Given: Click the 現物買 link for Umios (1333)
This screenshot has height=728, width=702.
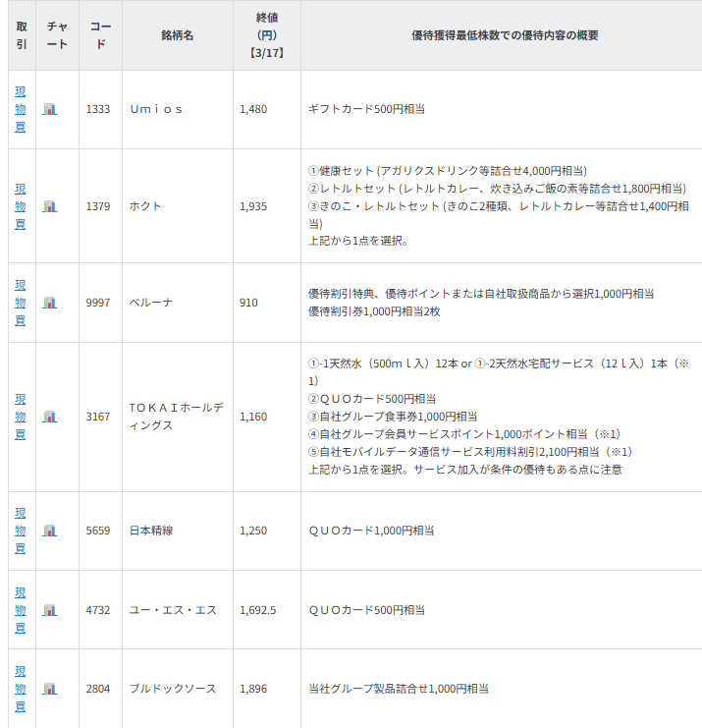Looking at the screenshot, I should pos(21,109).
